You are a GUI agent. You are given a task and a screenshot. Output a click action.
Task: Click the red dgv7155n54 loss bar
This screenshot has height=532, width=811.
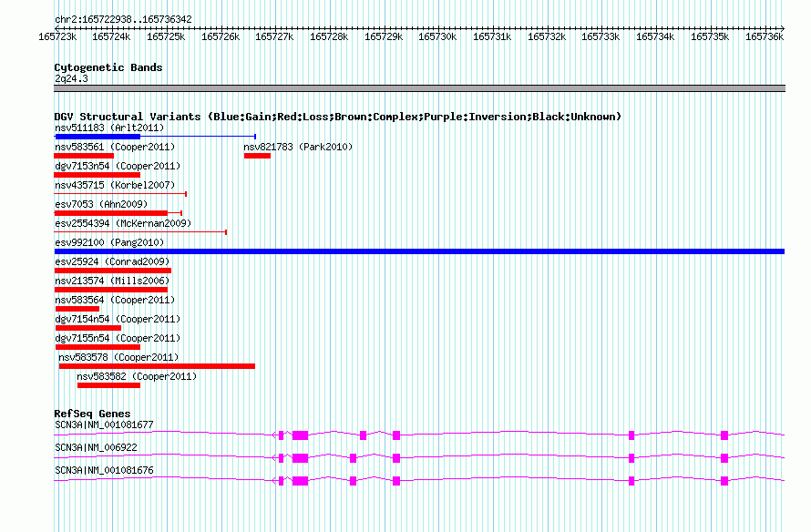coord(98,347)
